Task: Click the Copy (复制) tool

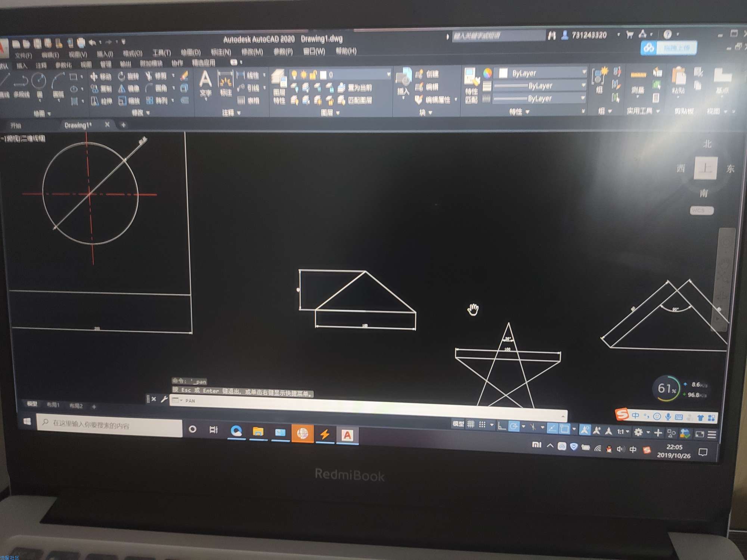Action: (101, 88)
